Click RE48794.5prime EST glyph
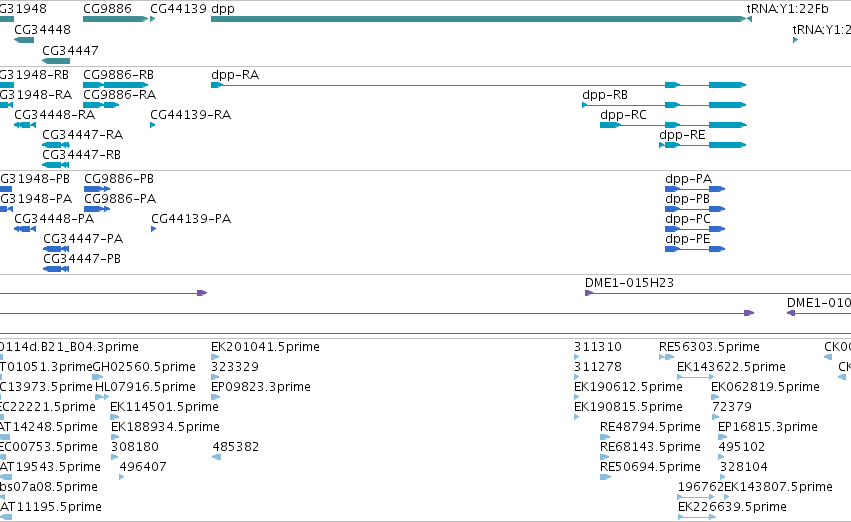851x522 pixels. [x=605, y=437]
